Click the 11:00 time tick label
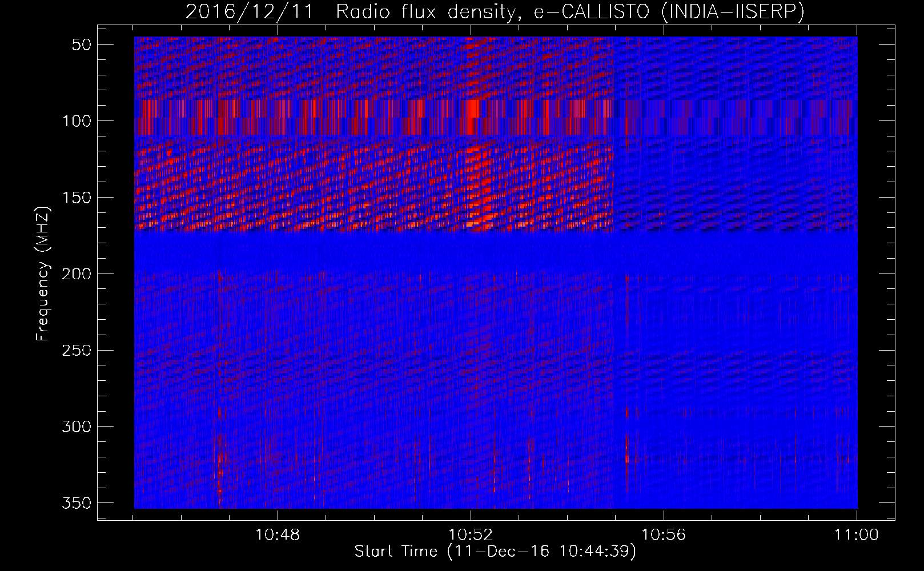Image resolution: width=924 pixels, height=571 pixels. click(856, 535)
